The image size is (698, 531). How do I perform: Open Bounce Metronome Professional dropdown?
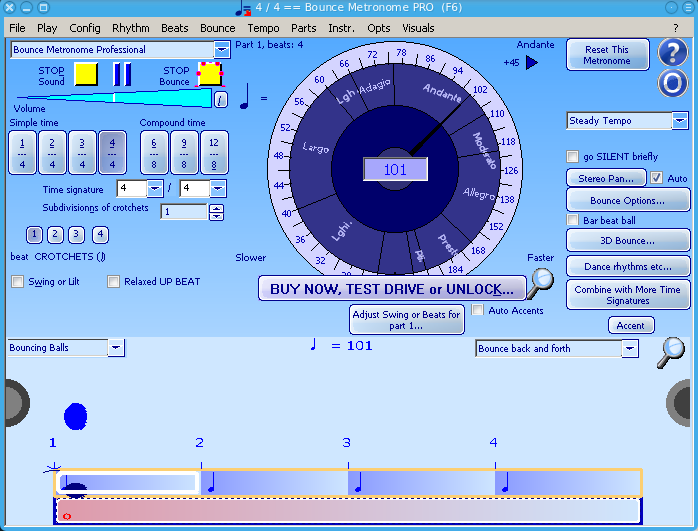point(222,49)
